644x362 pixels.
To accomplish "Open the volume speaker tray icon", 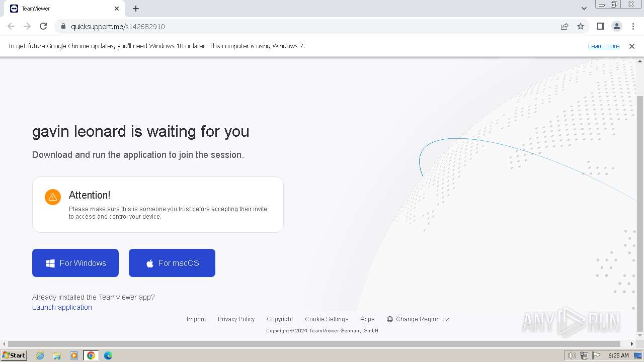I will point(572,355).
